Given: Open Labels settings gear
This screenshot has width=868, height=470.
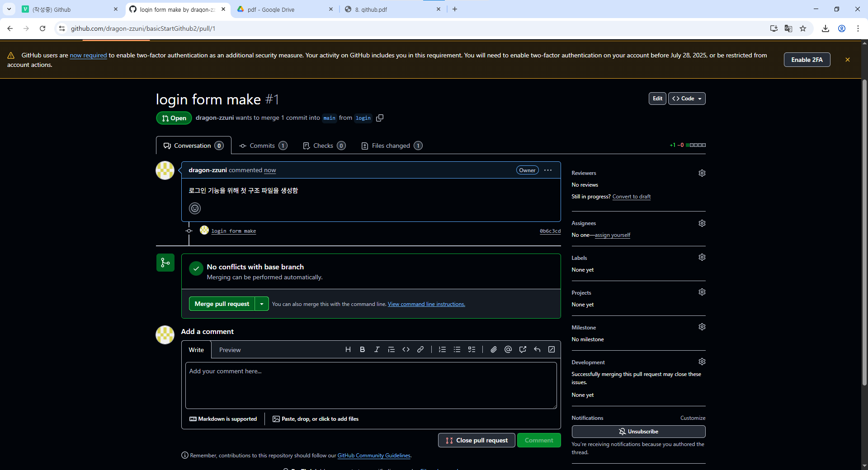Looking at the screenshot, I should pyautogui.click(x=702, y=257).
